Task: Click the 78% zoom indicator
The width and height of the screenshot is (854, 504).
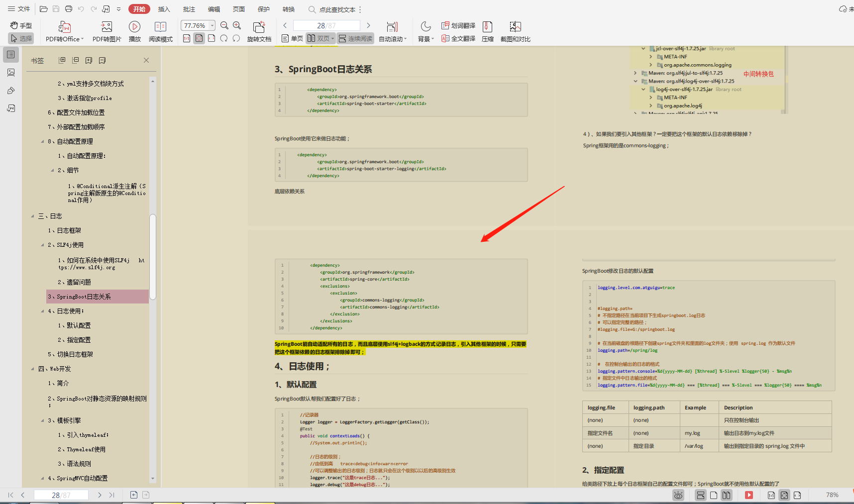Action: coord(832,495)
